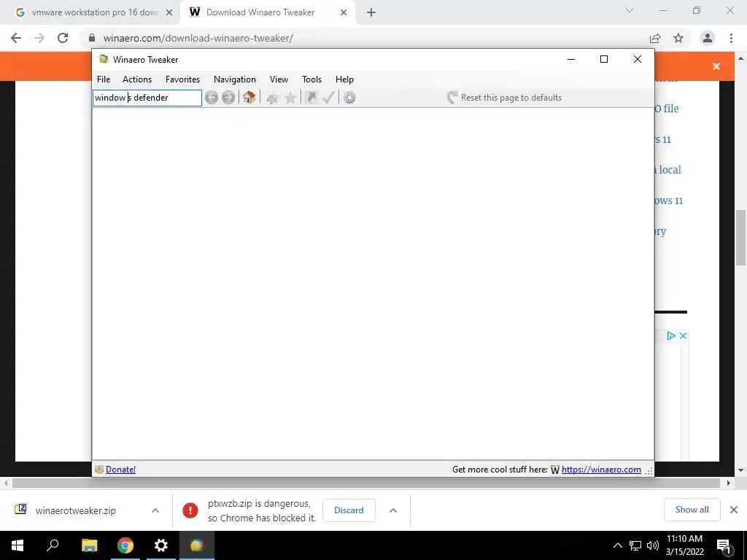Image resolution: width=747 pixels, height=560 pixels.
Task: Open the File menu
Action: (104, 79)
